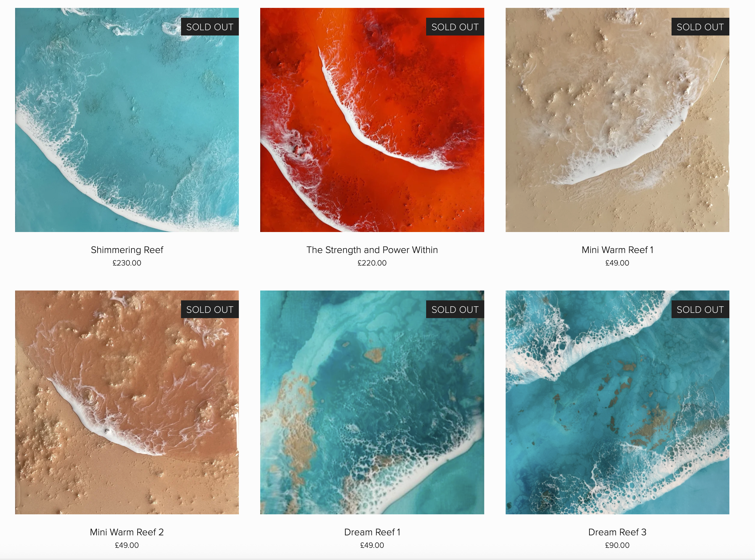
Task: Open The Strength and Power Within image
Action: (372, 120)
